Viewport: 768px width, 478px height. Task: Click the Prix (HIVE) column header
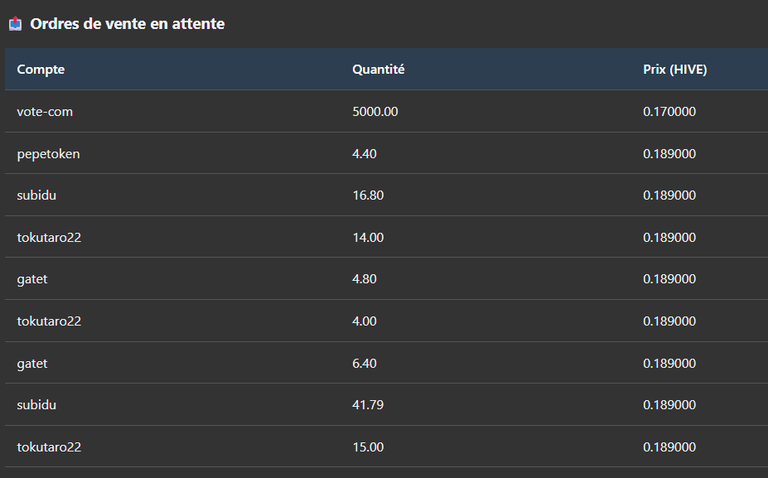point(675,70)
